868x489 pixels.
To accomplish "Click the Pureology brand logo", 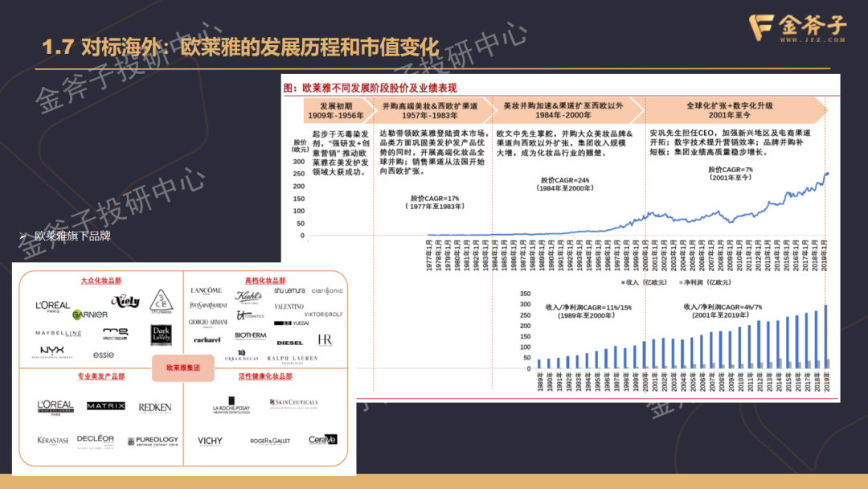I will point(153,441).
